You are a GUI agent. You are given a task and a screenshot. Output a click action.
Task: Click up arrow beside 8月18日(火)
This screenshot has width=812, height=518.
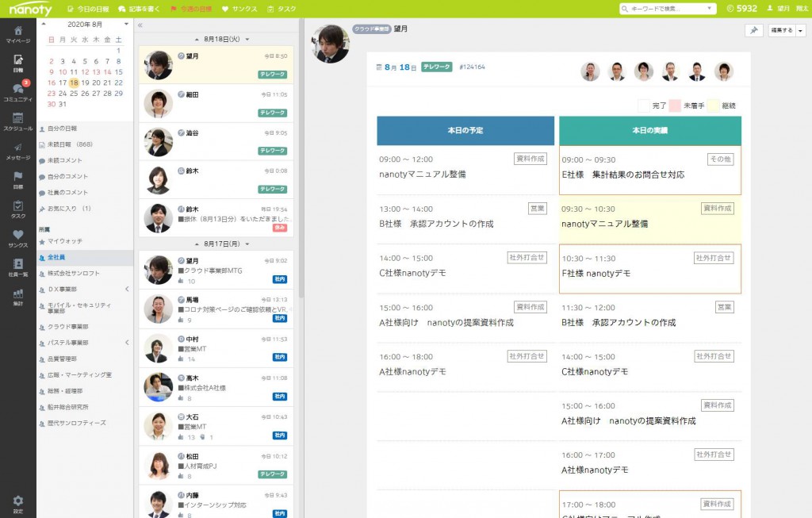point(197,40)
